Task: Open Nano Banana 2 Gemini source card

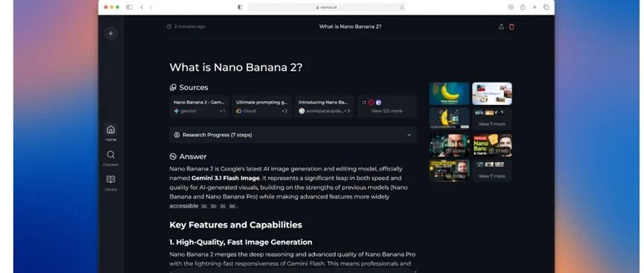Action: point(200,106)
